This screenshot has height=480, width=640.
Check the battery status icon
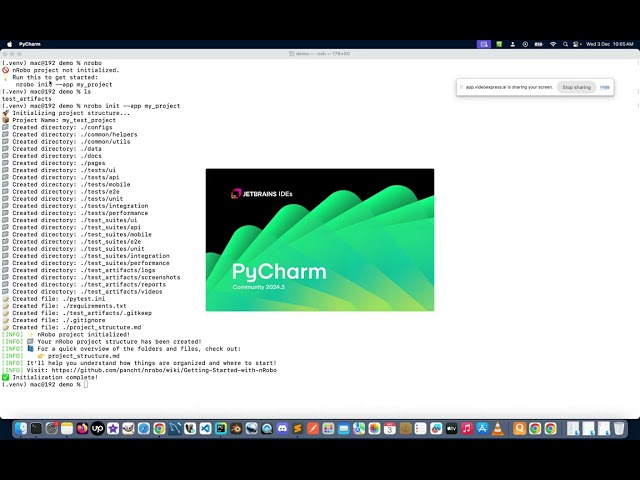point(539,44)
